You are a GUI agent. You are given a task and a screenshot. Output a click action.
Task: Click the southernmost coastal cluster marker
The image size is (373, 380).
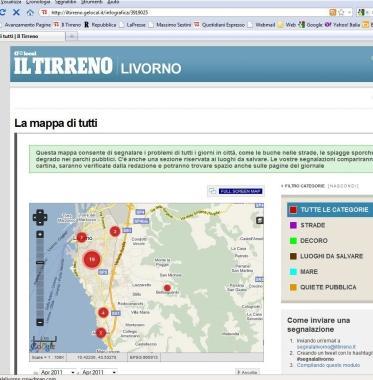101,333
